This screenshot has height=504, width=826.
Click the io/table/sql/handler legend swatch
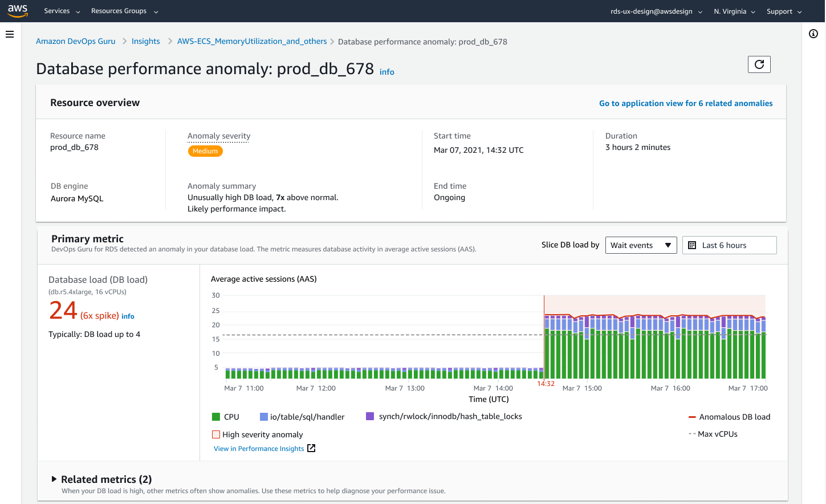pyautogui.click(x=263, y=417)
